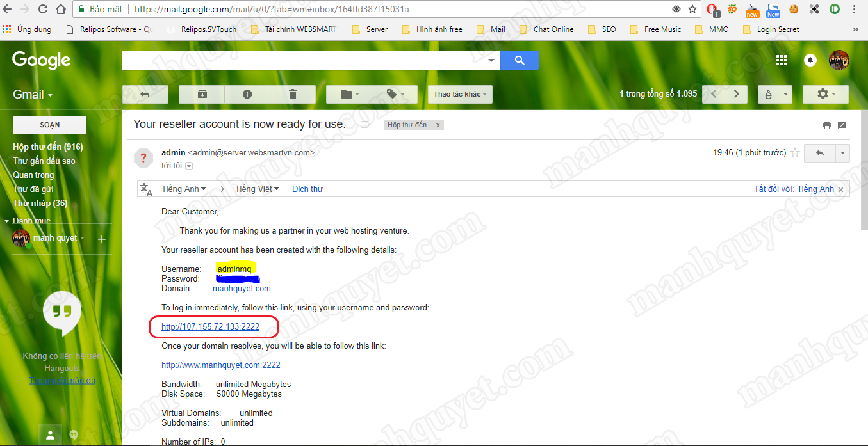The height and width of the screenshot is (446, 868).
Task: Click 'Tắt đối với: Tiếng Anh' link
Action: 794,189
